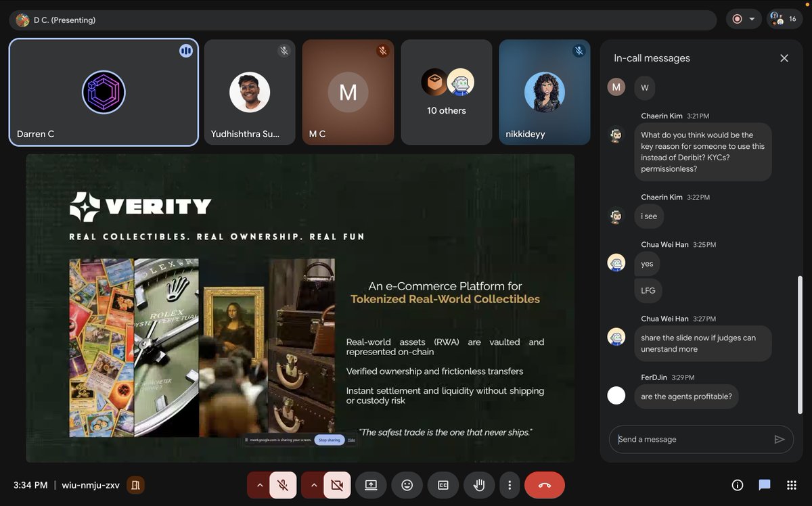Unmute the microphone button
812x506 pixels.
click(283, 485)
